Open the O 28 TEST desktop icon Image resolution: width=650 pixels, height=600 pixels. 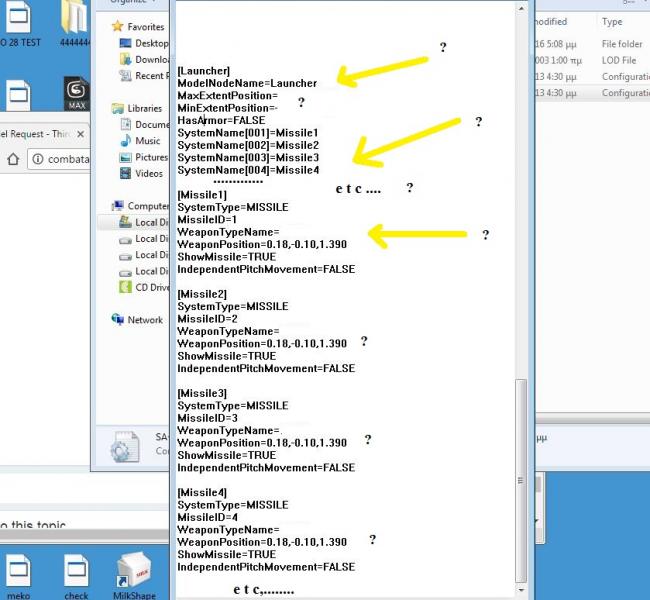pos(19,23)
